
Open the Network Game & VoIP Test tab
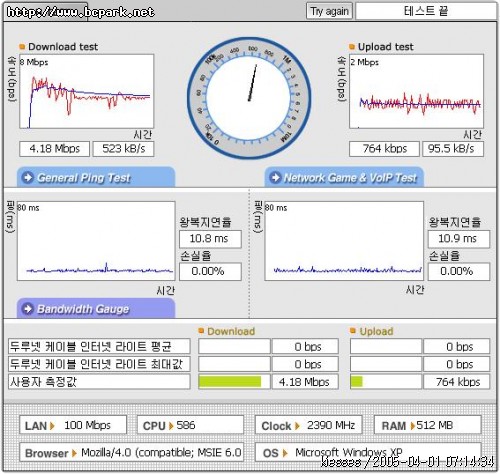click(344, 177)
